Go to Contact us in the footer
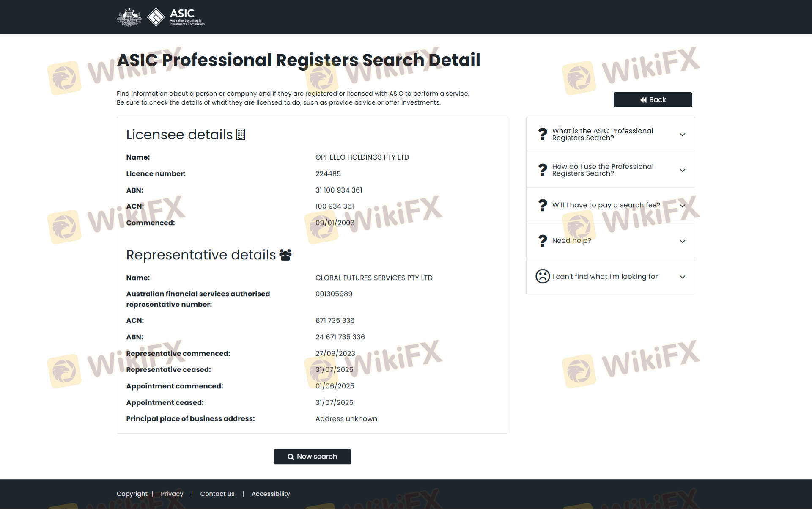Screen dimensions: 812x509 coord(217,494)
